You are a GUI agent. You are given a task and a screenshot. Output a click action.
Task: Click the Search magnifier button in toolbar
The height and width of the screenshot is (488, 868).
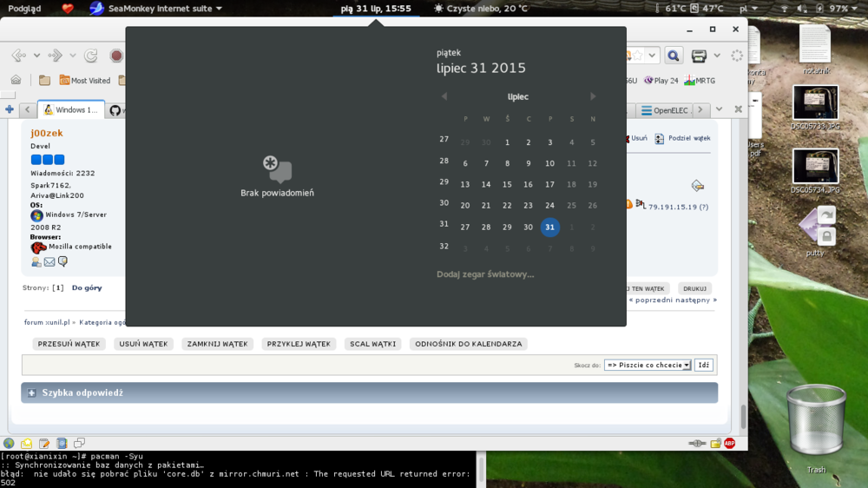[674, 56]
